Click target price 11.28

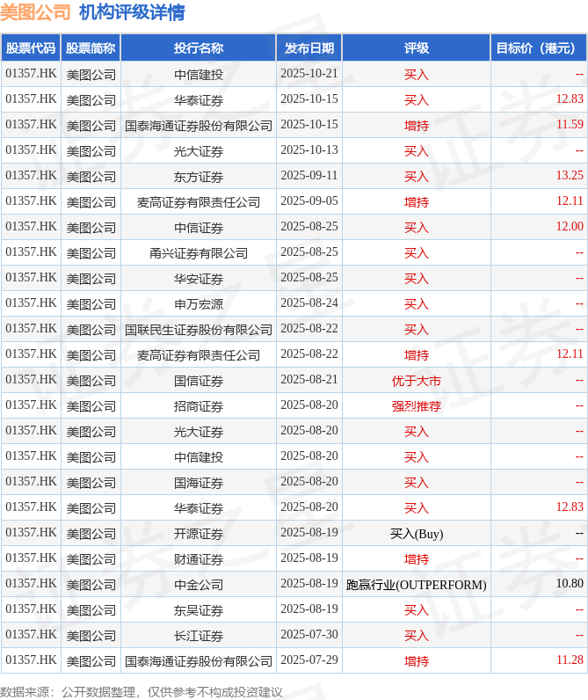pyautogui.click(x=570, y=659)
